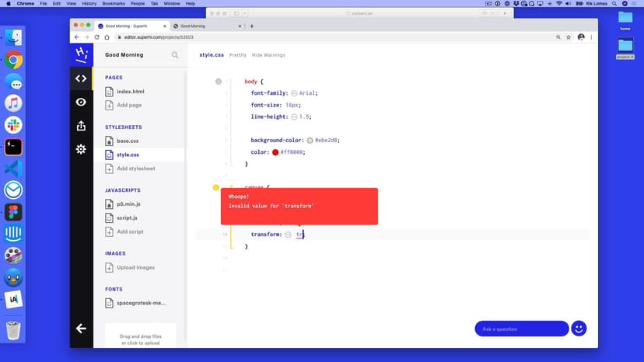
Task: Click the back arrow in sidebar
Action: point(81,329)
